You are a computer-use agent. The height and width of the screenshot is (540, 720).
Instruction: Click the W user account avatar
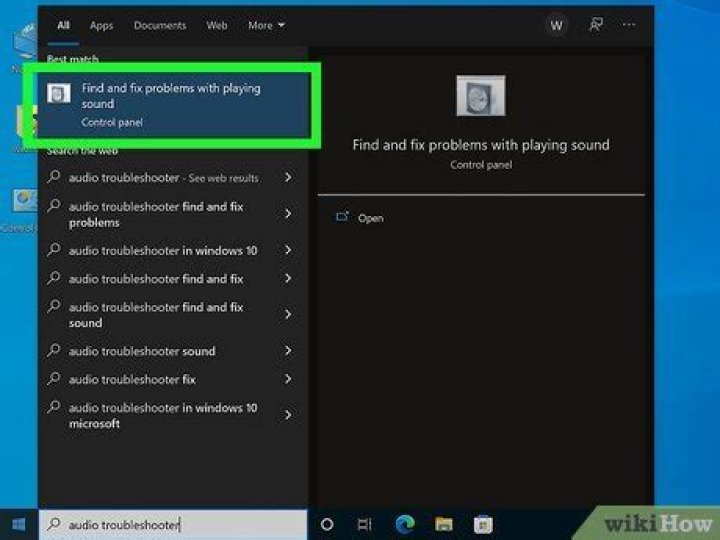557,26
